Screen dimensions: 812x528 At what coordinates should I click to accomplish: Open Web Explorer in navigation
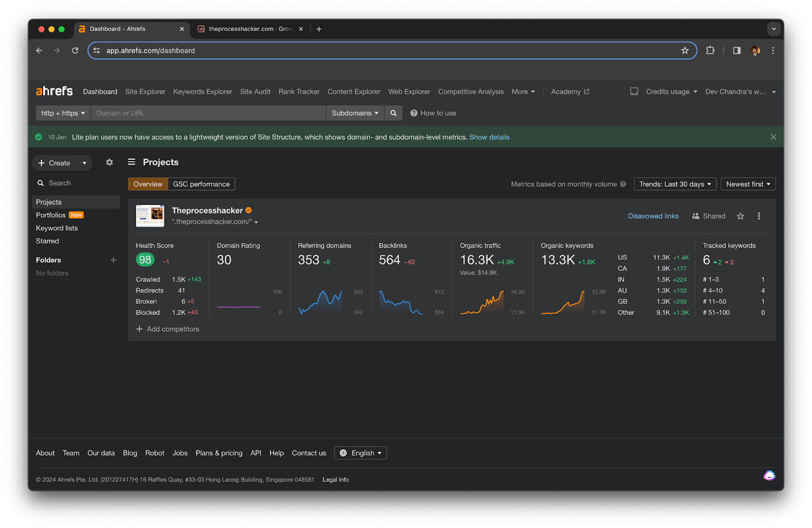coord(409,92)
